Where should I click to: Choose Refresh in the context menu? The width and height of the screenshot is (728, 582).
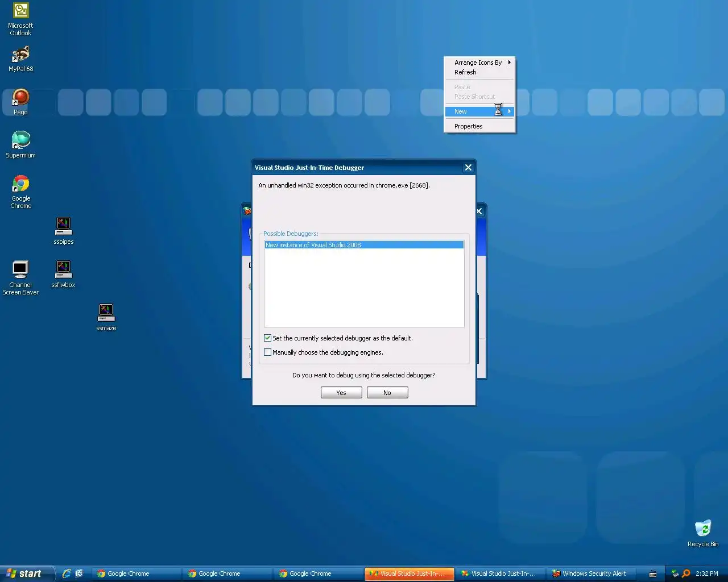pos(479,72)
